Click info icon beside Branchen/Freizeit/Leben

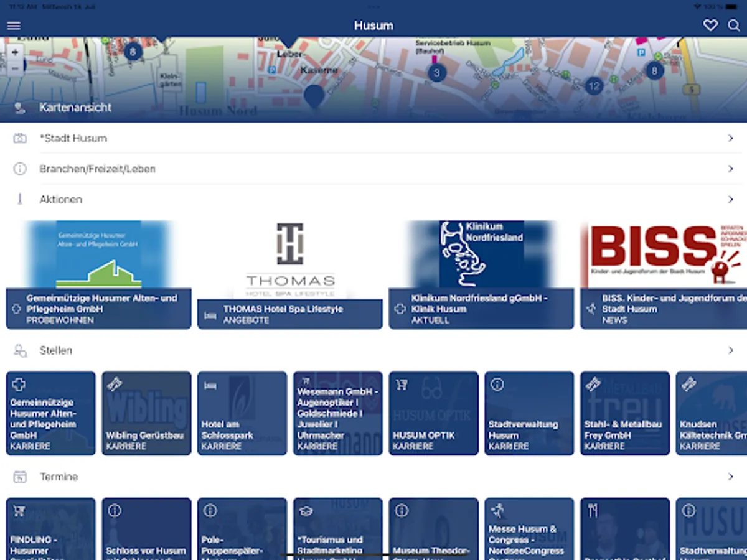click(20, 169)
